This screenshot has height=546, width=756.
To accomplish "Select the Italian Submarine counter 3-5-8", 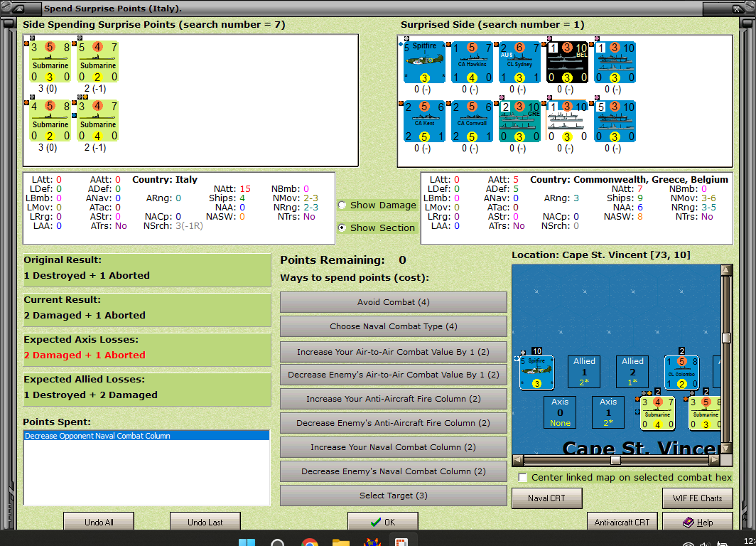I will 50,62.
